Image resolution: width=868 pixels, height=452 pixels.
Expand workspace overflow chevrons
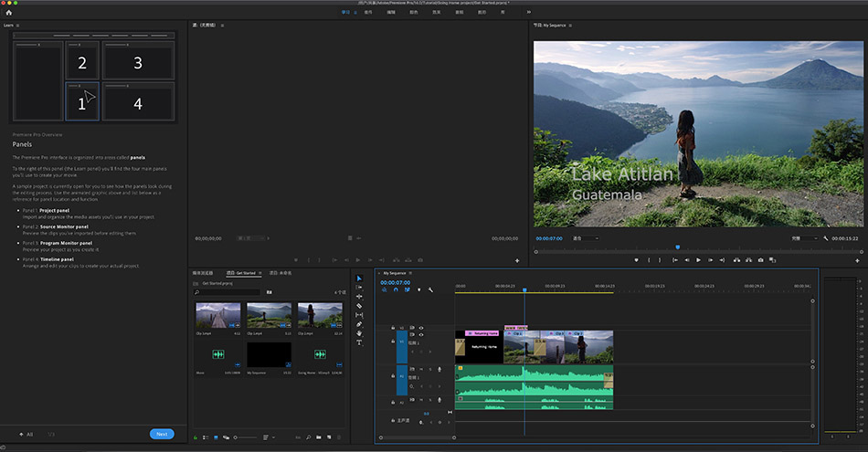tap(529, 12)
